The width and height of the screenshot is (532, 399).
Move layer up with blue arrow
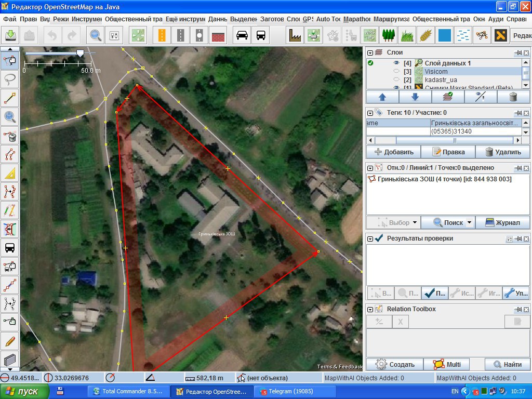(382, 97)
